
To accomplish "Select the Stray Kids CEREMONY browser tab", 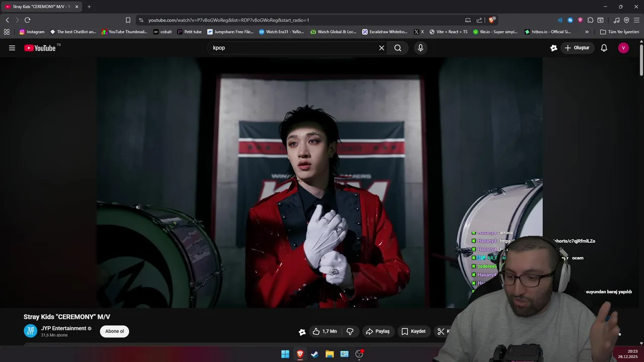I will click(x=41, y=7).
